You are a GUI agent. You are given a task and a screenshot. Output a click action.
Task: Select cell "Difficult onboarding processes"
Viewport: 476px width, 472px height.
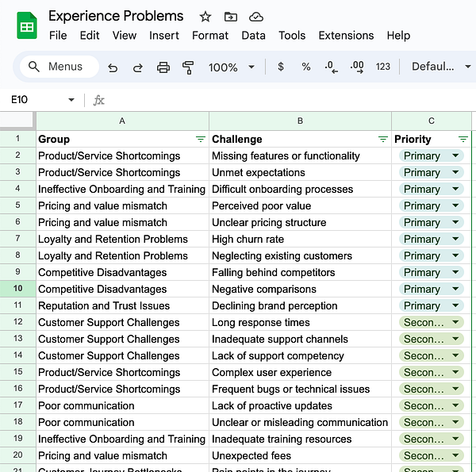click(300, 189)
